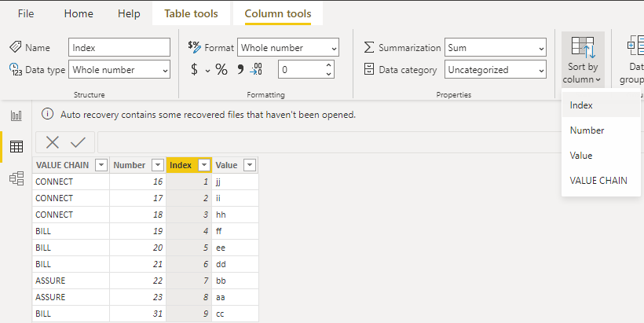This screenshot has height=323, width=644.
Task: Open the Model view icon in sidebar
Action: (16, 178)
